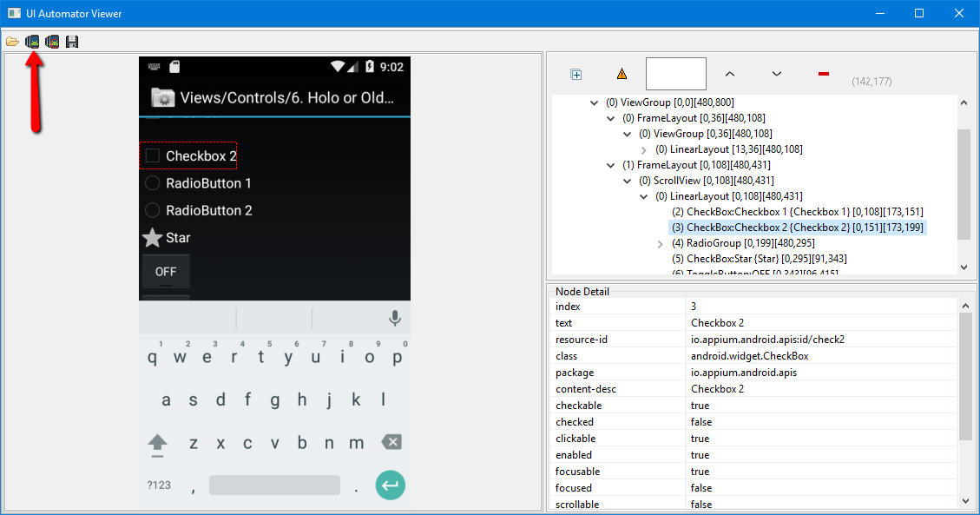Click the UI Automator Viewer window icon
This screenshot has height=515, width=980.
click(x=14, y=13)
